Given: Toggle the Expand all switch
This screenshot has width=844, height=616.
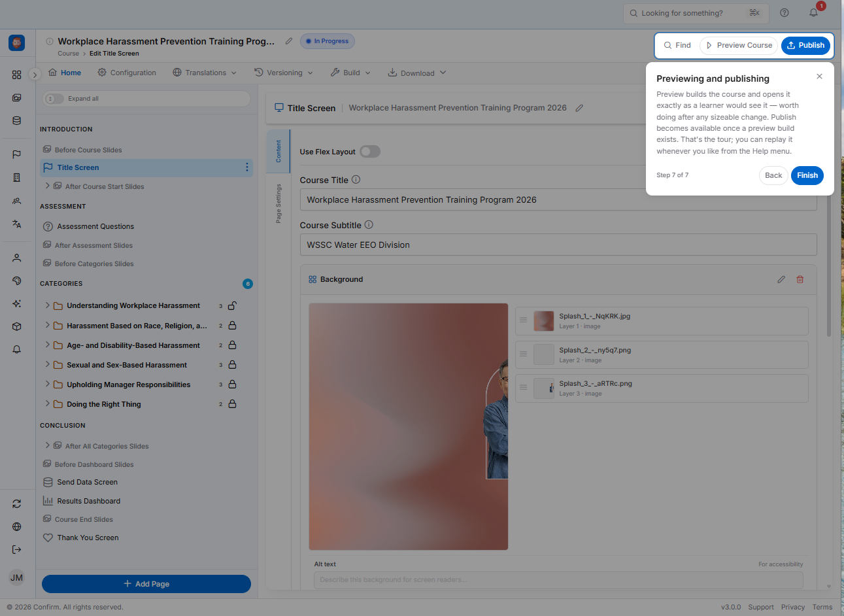Looking at the screenshot, I should pyautogui.click(x=55, y=99).
